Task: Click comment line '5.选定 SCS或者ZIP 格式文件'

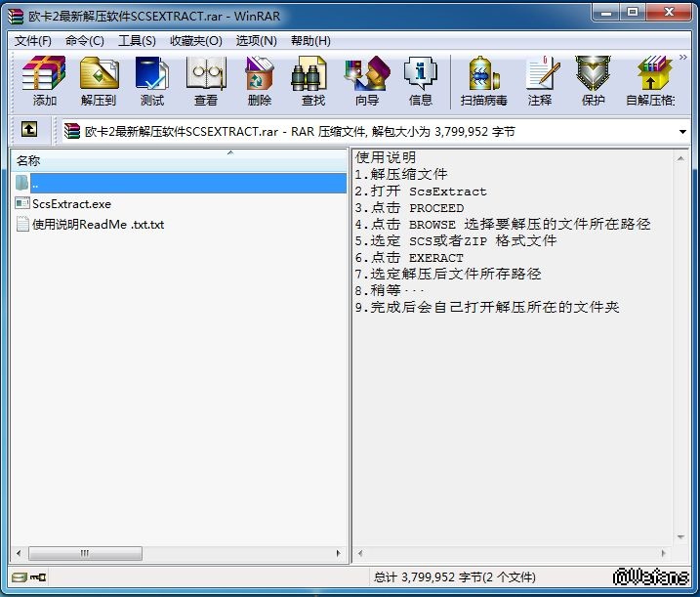Action: (456, 241)
